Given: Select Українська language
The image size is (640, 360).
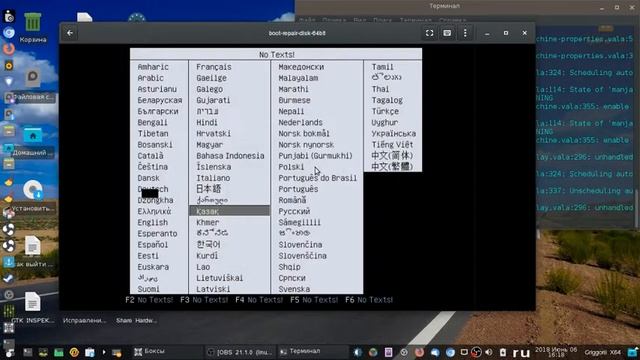Looking at the screenshot, I should tap(393, 133).
